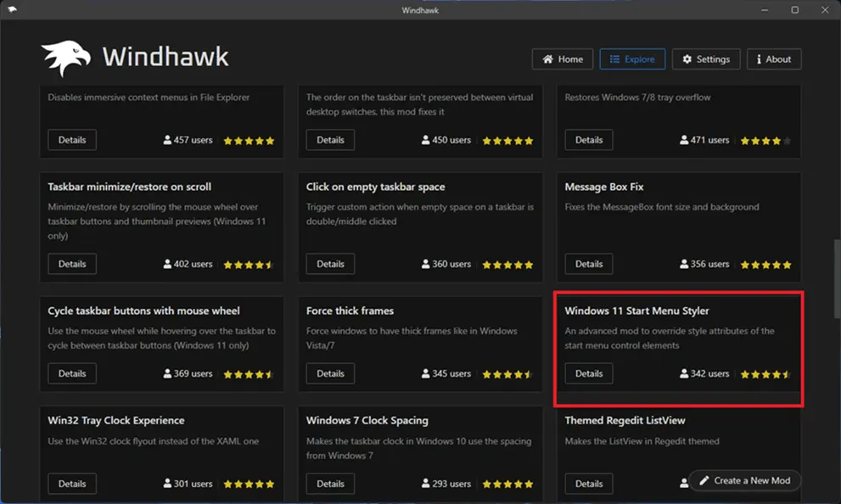
Task: Click users icon on Message Box Fix card
Action: point(684,264)
